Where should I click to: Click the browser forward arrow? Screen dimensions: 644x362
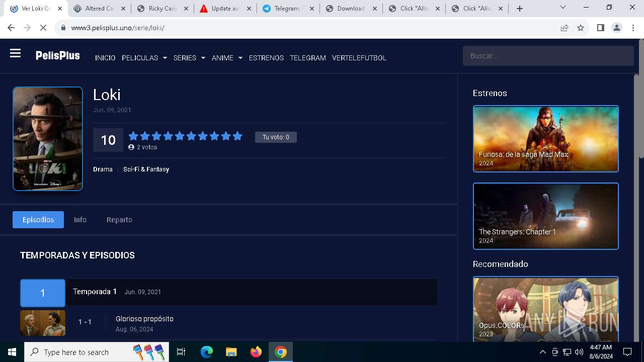[x=27, y=28]
